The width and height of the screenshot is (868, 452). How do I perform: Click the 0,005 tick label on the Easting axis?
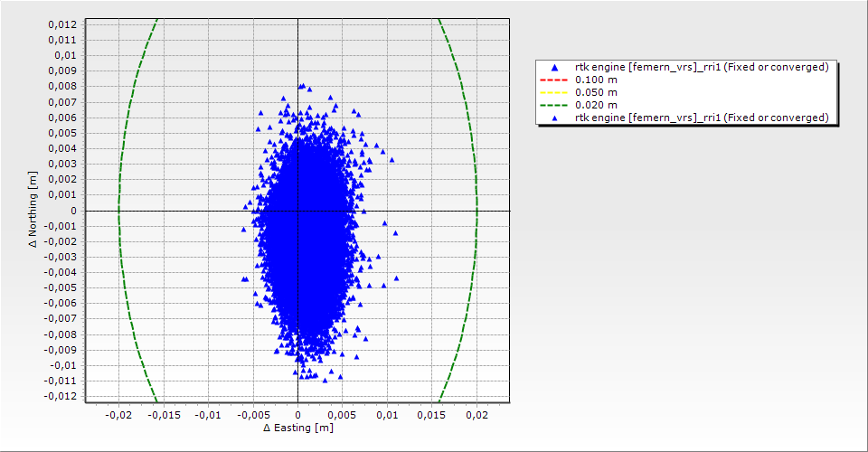343,414
